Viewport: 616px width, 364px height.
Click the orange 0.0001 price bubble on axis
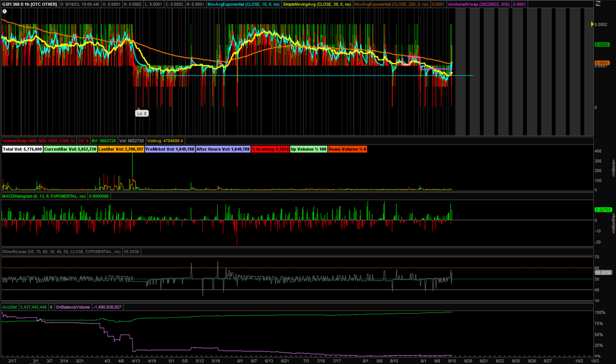602,63
